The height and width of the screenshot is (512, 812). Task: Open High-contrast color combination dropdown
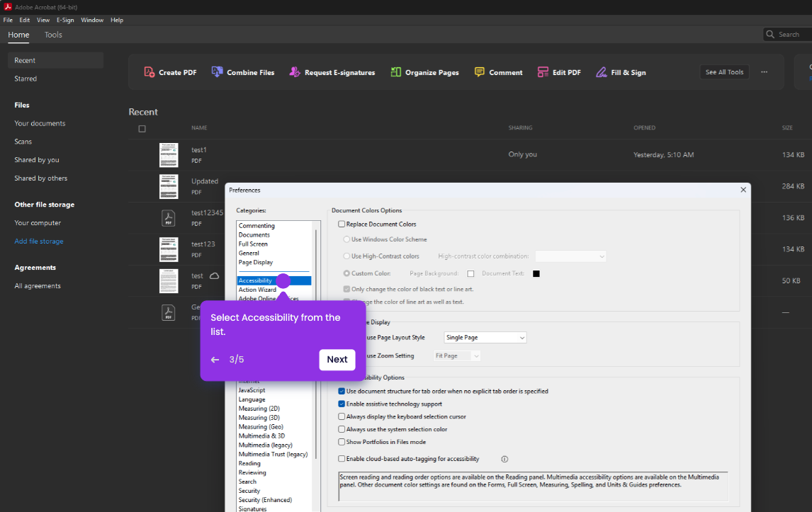(570, 256)
